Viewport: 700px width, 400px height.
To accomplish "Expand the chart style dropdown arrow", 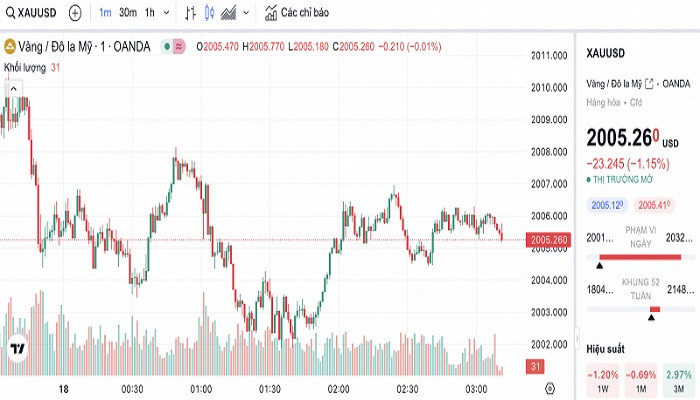I will (x=245, y=13).
